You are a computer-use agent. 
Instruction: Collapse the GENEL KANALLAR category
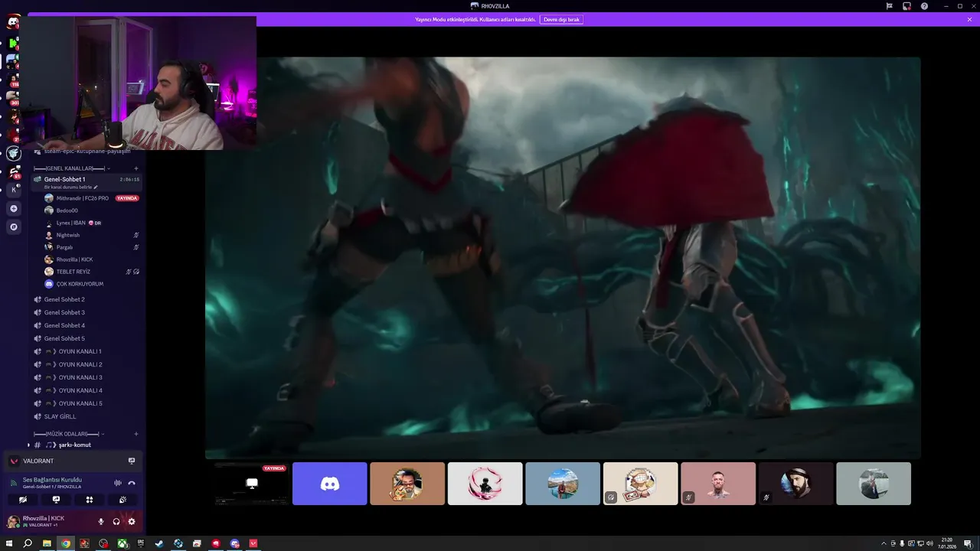tap(71, 168)
